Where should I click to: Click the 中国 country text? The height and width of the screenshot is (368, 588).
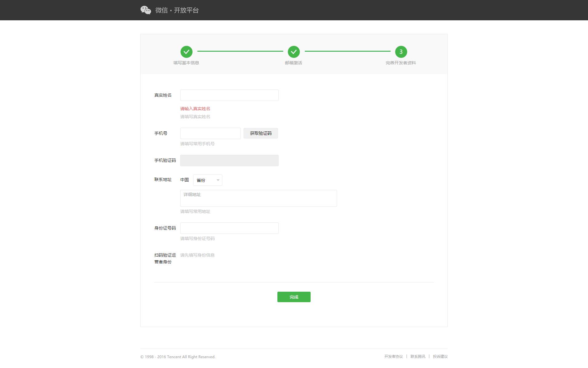coord(185,180)
